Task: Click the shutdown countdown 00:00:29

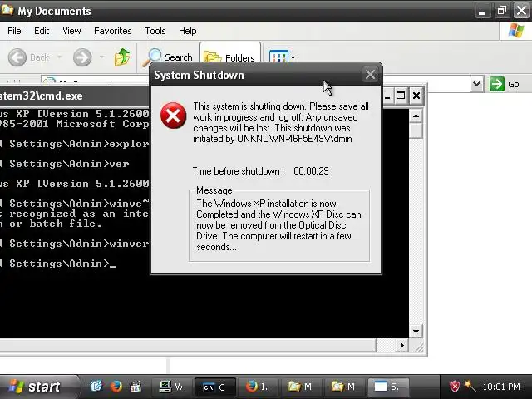Action: (311, 171)
